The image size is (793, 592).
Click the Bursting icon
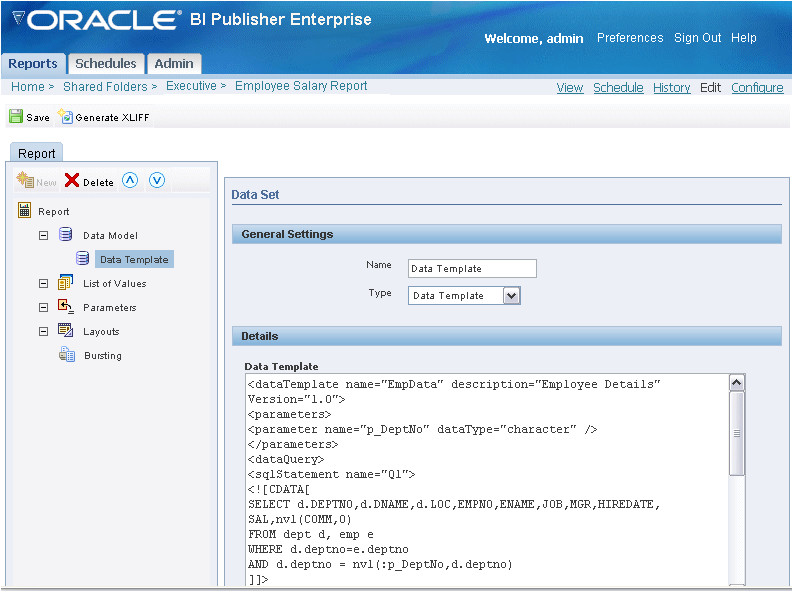67,354
